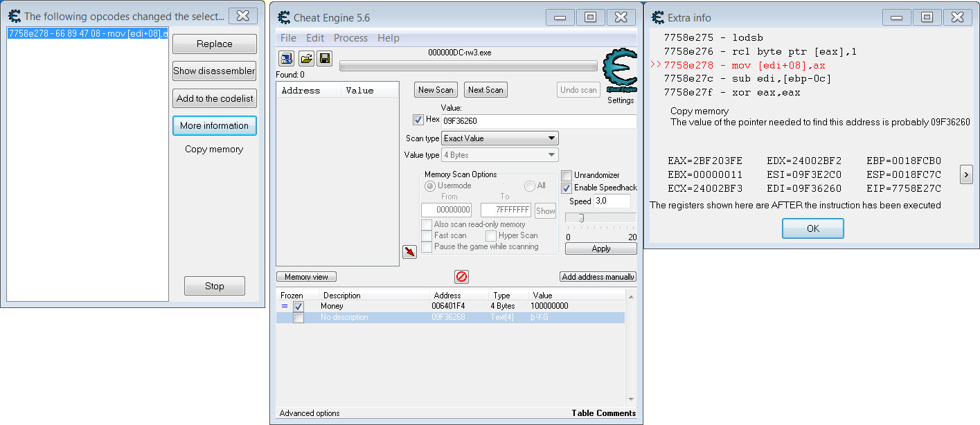Image resolution: width=980 pixels, height=425 pixels.
Task: Open the Edit menu
Action: pyautogui.click(x=315, y=38)
